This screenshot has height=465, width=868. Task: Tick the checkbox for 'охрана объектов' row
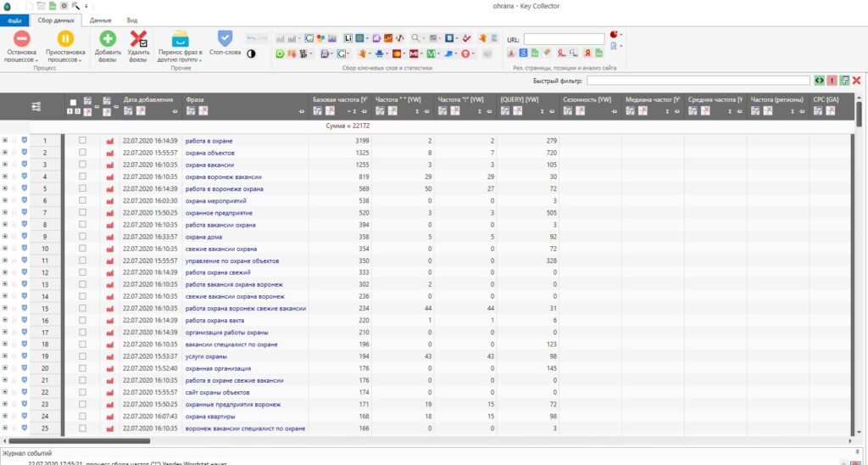82,153
